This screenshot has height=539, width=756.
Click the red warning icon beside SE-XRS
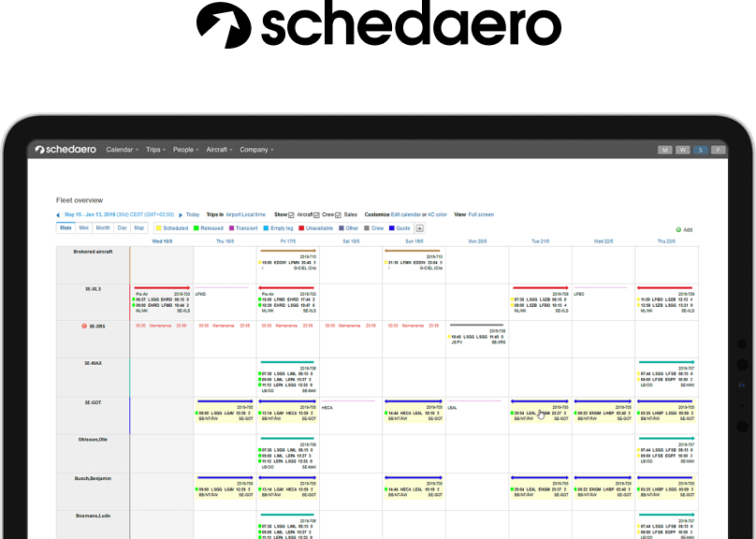(84, 326)
